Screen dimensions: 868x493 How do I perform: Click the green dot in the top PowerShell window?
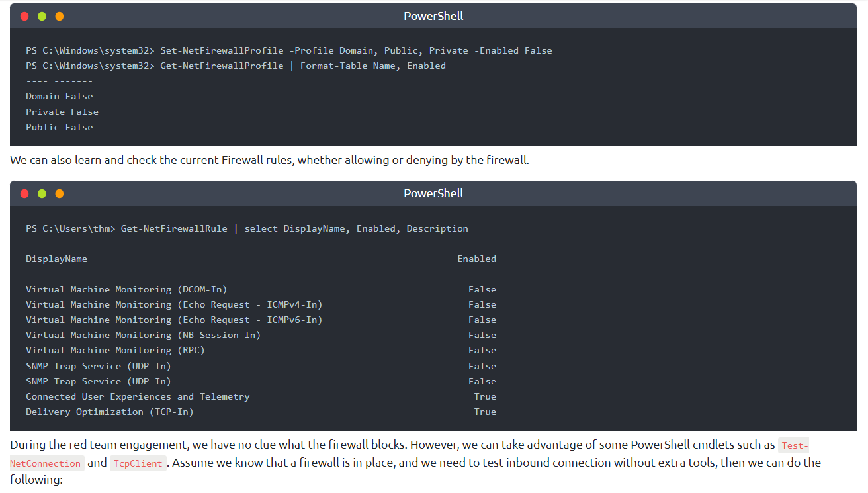42,16
